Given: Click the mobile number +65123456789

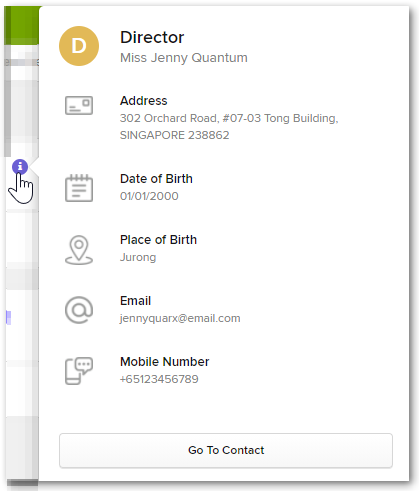Looking at the screenshot, I should (x=159, y=379).
